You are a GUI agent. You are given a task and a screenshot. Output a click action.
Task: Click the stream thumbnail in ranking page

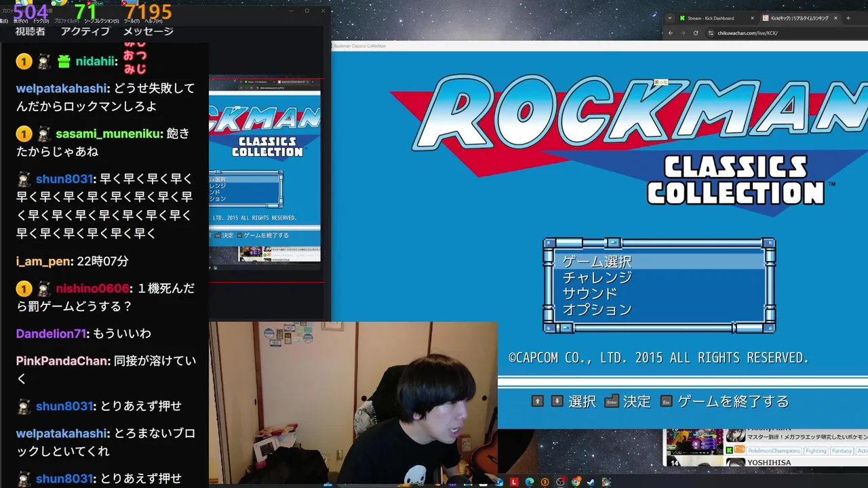pyautogui.click(x=695, y=441)
